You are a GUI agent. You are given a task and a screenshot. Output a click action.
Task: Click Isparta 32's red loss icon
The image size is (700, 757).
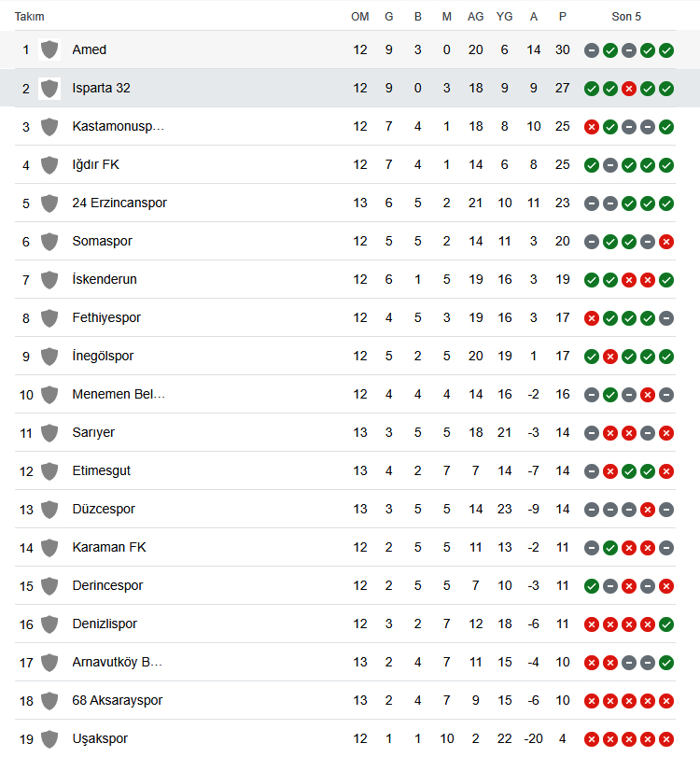click(628, 89)
